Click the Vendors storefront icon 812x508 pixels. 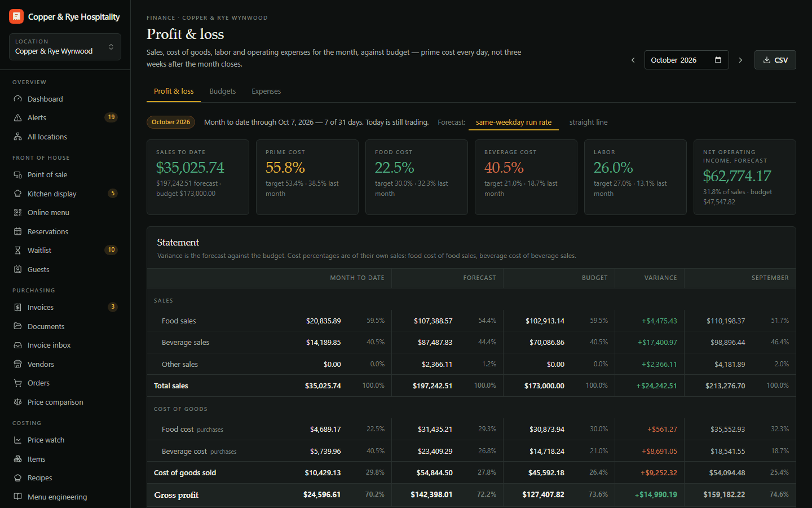[17, 364]
